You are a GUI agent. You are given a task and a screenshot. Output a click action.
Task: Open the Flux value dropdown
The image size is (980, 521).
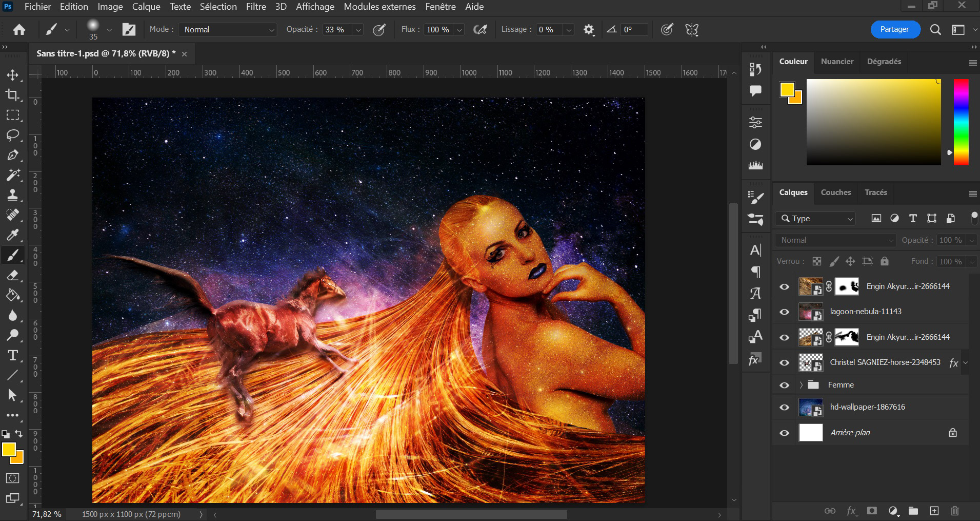[459, 30]
